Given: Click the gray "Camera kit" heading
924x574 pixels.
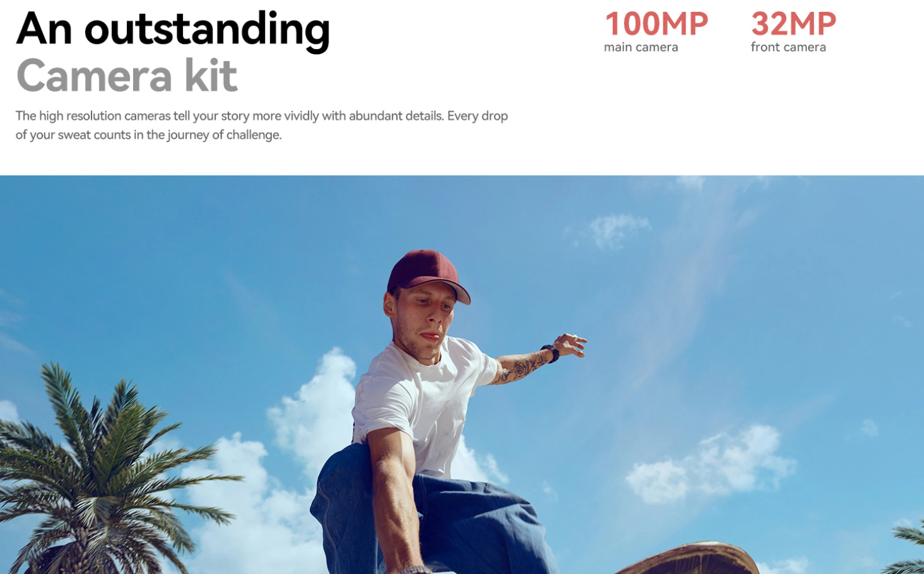Looking at the screenshot, I should coord(127,76).
